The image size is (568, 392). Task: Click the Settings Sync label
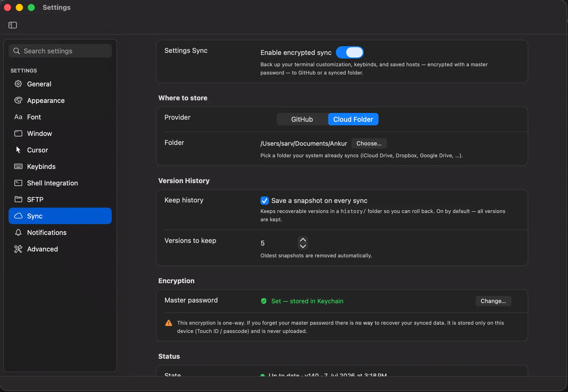tap(186, 50)
